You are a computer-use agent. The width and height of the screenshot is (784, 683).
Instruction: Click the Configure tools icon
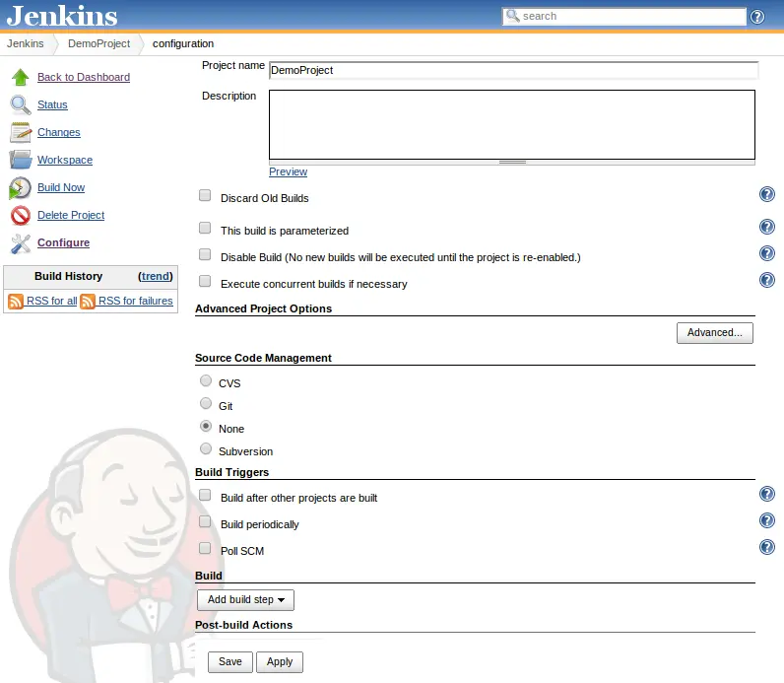coord(21,243)
